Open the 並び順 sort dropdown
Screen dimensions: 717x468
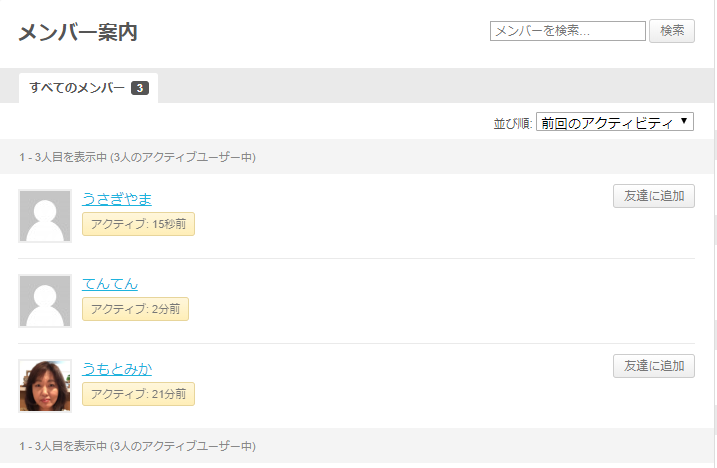(615, 122)
